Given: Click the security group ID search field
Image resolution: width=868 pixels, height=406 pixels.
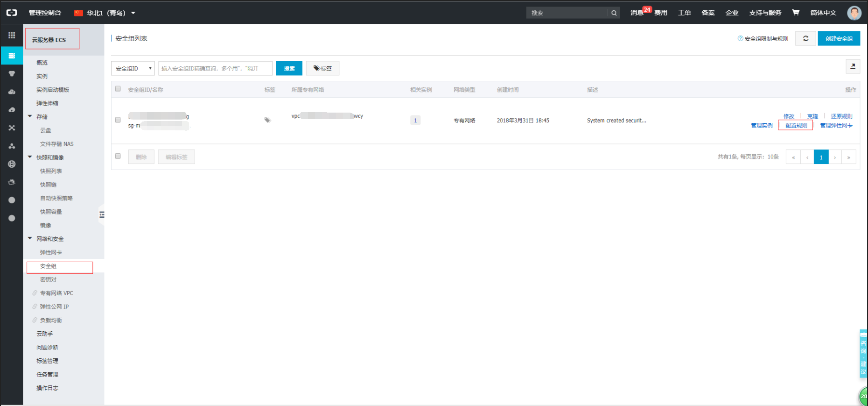Looking at the screenshot, I should [x=215, y=68].
